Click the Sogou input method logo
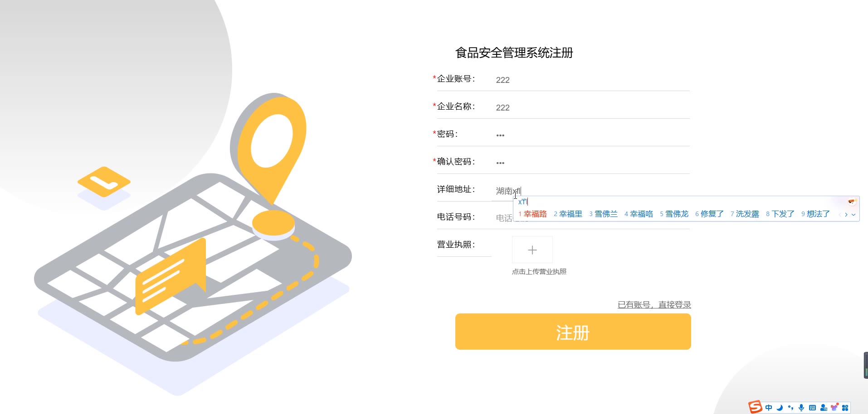Screen dimensions: 868x414 pos(755,407)
